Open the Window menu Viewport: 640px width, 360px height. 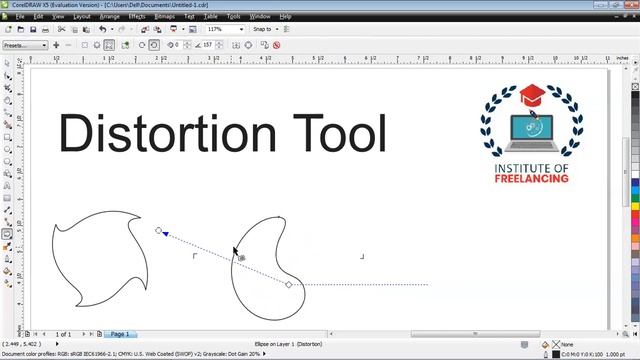[260, 17]
